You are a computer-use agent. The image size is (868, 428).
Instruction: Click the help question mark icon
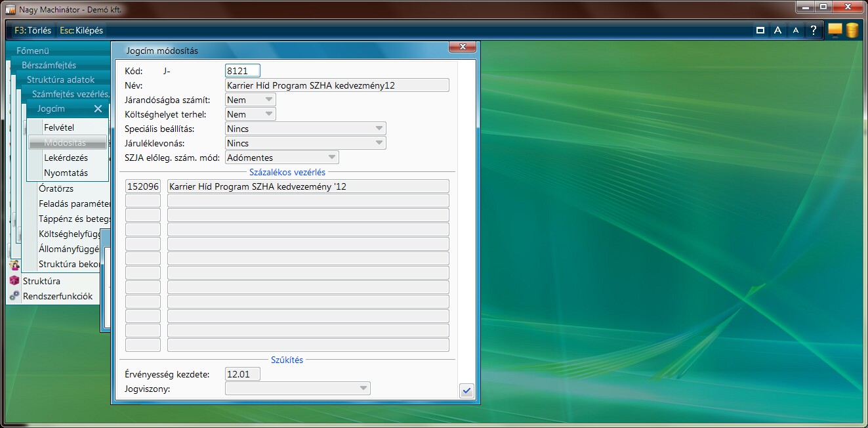point(814,30)
